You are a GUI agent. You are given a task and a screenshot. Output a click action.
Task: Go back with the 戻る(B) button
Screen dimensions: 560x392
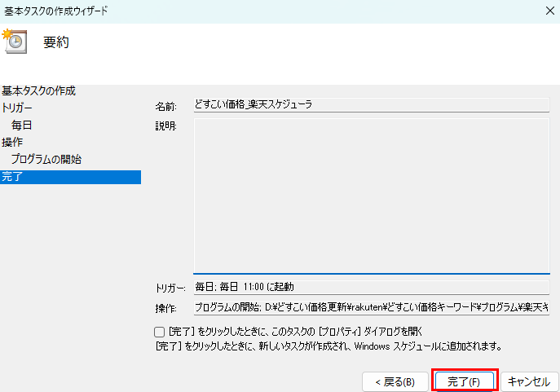(395, 381)
